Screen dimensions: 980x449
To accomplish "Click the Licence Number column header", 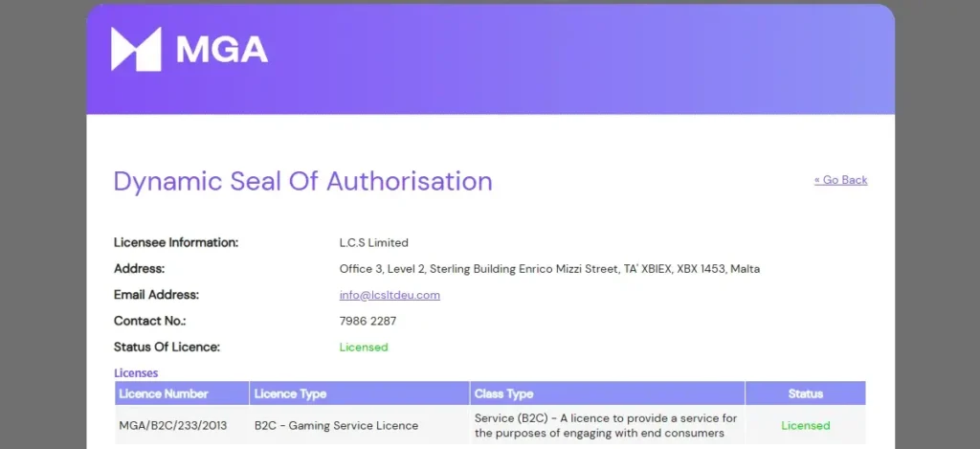I will click(182, 393).
